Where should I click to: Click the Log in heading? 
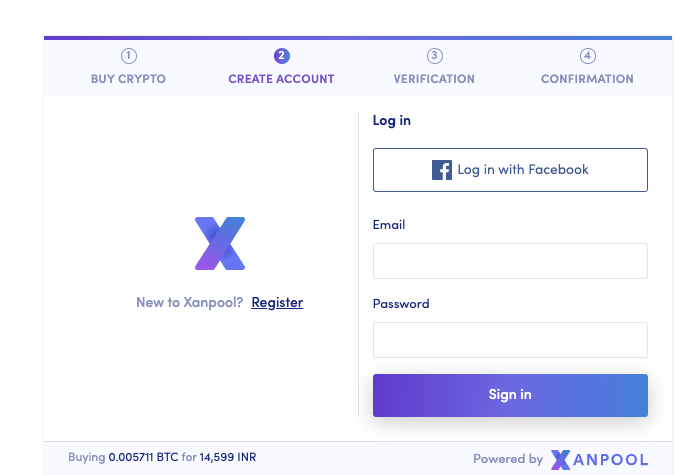tap(392, 121)
